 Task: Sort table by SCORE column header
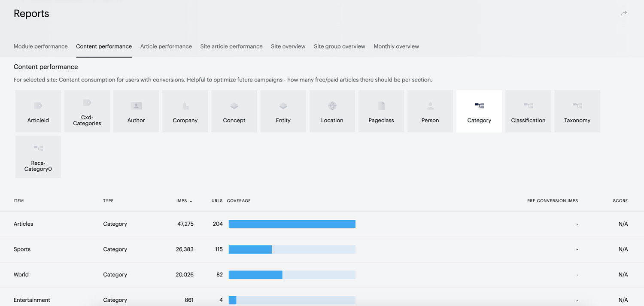[620, 201]
